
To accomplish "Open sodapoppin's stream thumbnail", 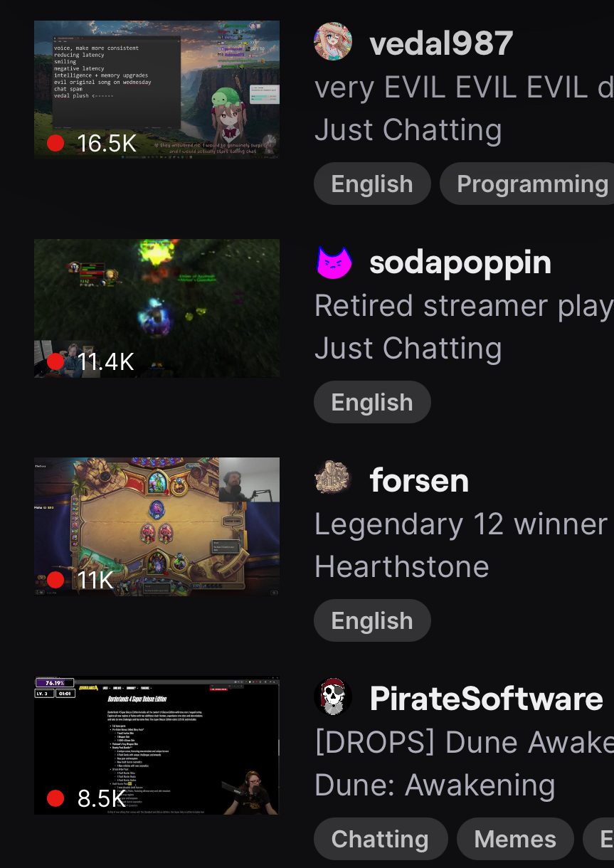I will click(157, 308).
